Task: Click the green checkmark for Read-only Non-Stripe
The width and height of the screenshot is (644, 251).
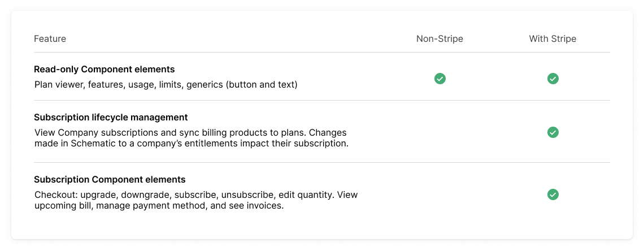Action: [440, 79]
